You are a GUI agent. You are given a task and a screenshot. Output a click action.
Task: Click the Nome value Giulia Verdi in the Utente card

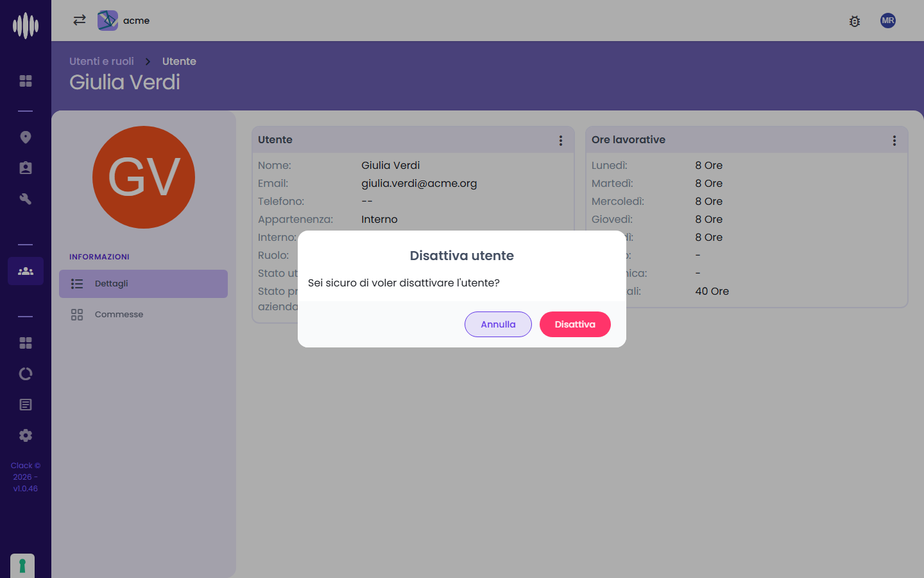390,165
